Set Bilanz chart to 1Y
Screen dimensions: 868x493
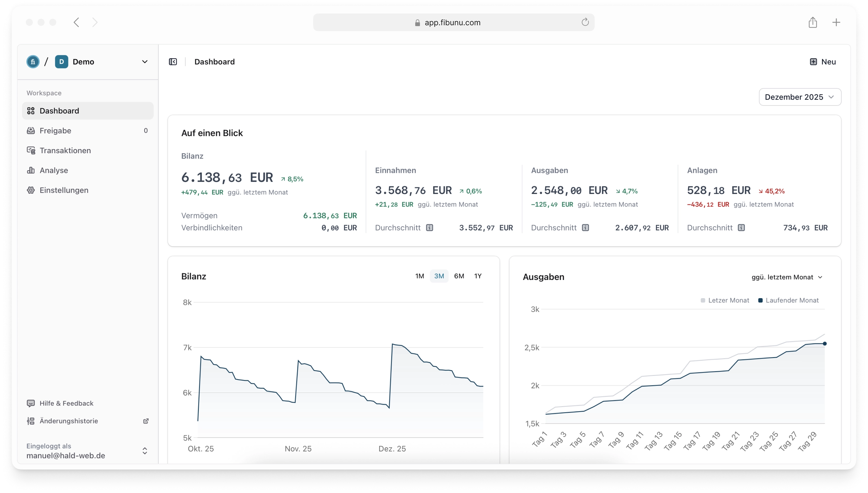tap(478, 276)
